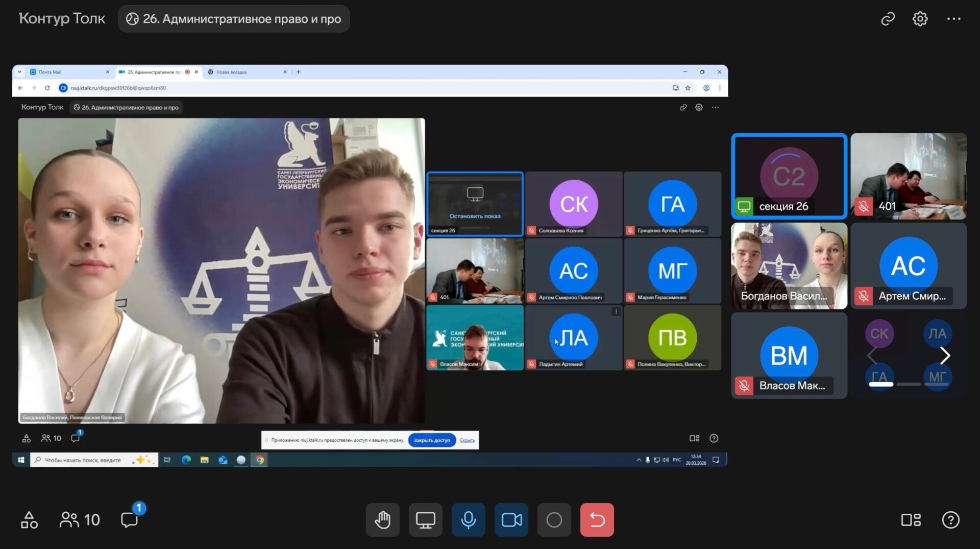
Task: Toggle the microphone on or off
Action: point(468,520)
